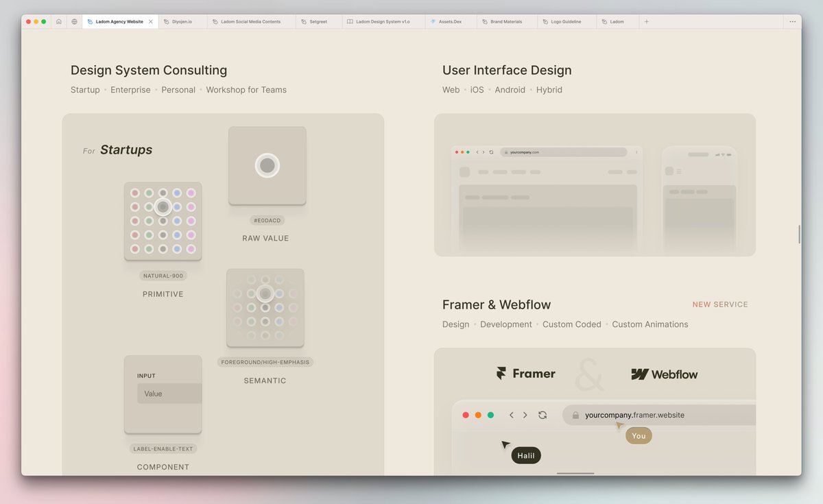
Task: Click the lock icon in Framer address bar
Action: [575, 415]
